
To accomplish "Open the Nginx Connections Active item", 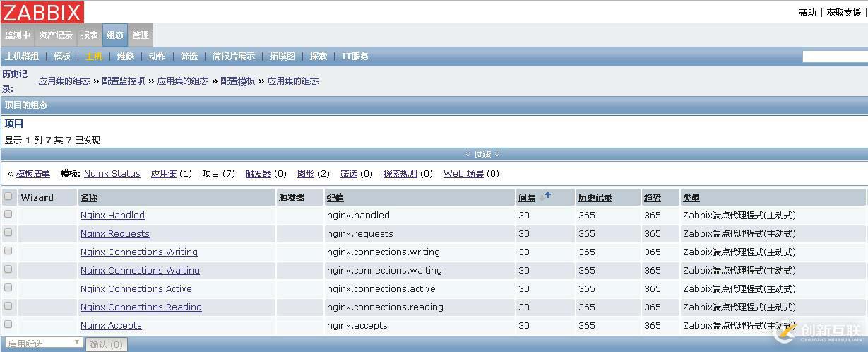I will coord(136,288).
